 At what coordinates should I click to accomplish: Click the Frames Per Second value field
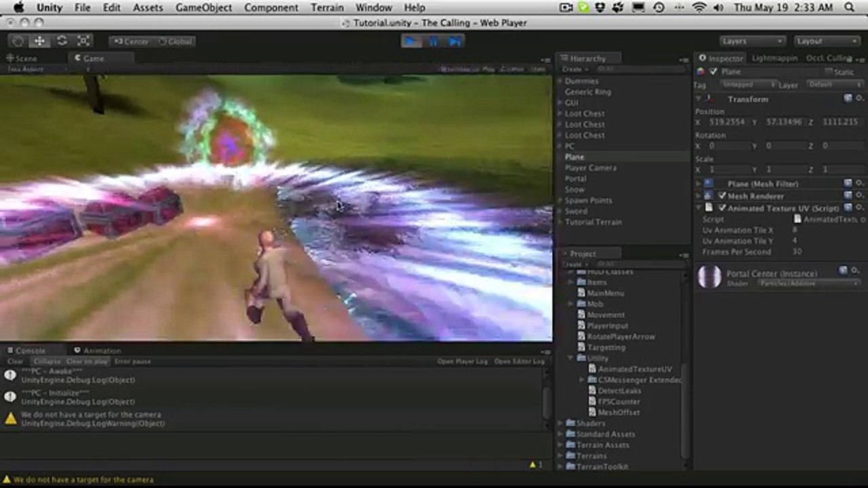coord(827,252)
